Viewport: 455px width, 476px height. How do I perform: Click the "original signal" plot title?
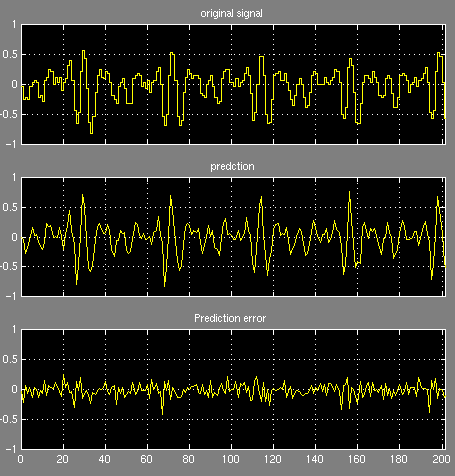tap(231, 14)
